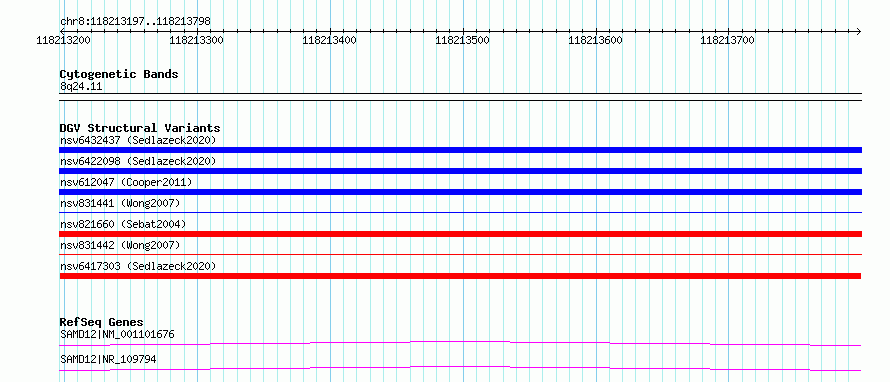
Task: Select the Cytogenetic Bands track title
Action: pos(119,74)
